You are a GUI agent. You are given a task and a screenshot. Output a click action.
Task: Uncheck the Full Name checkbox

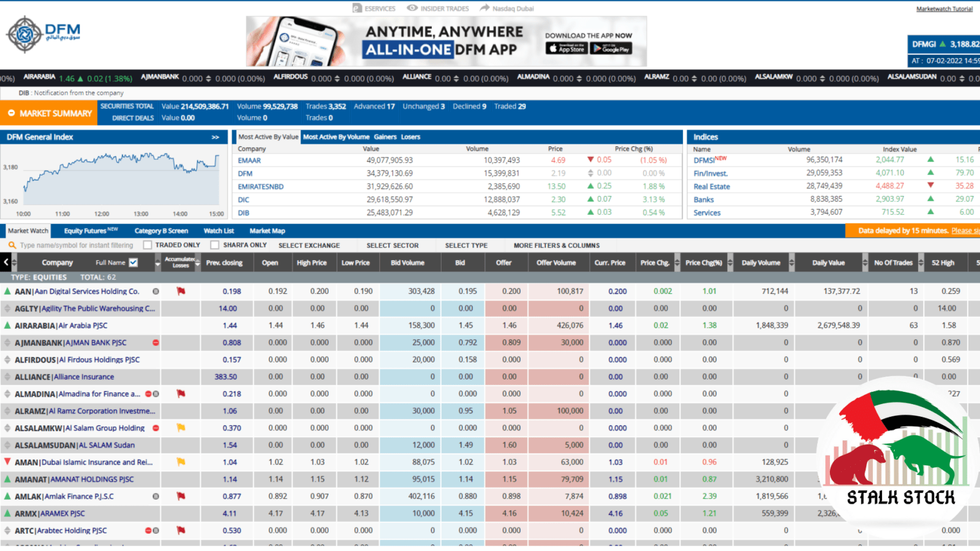point(134,263)
